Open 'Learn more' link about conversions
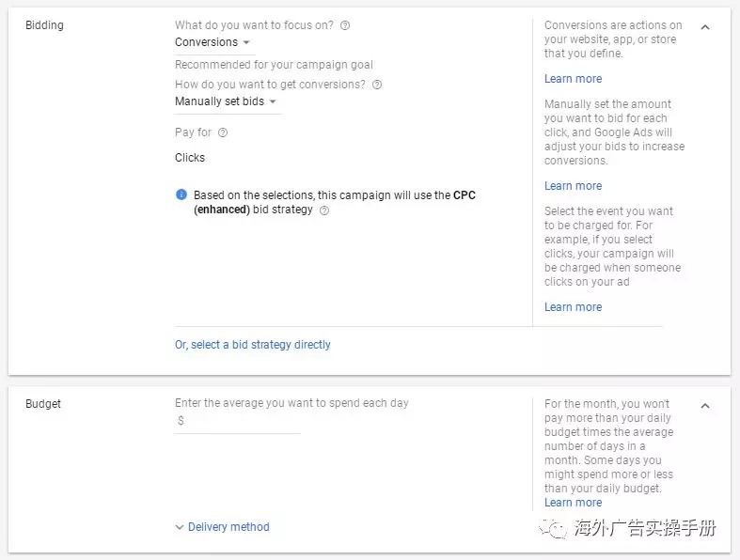 click(573, 79)
